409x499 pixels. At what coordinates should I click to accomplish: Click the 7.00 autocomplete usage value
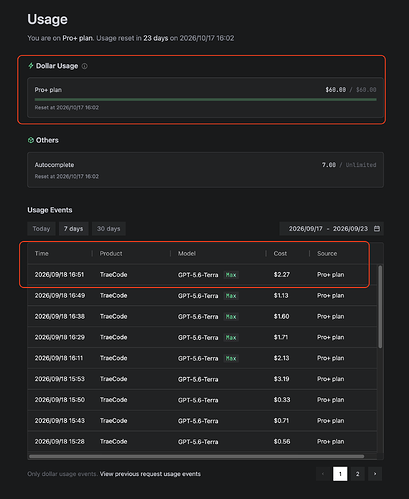[x=329, y=165]
